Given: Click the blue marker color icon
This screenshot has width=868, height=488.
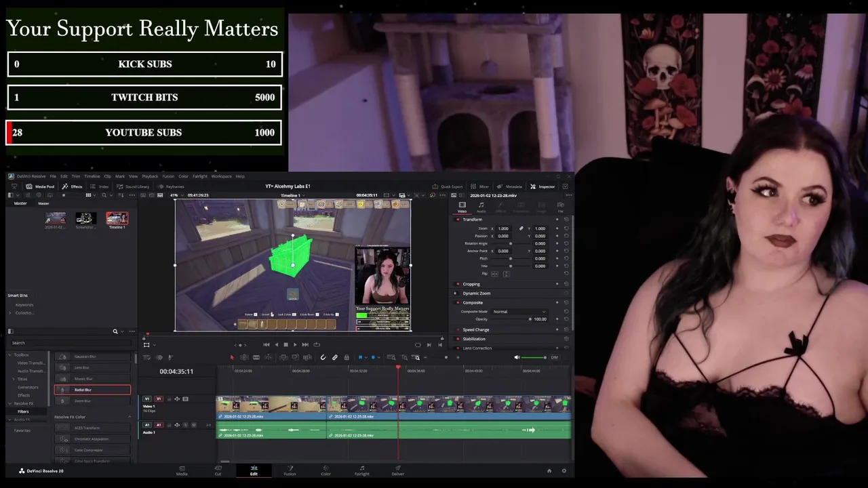Looking at the screenshot, I should pos(373,357).
